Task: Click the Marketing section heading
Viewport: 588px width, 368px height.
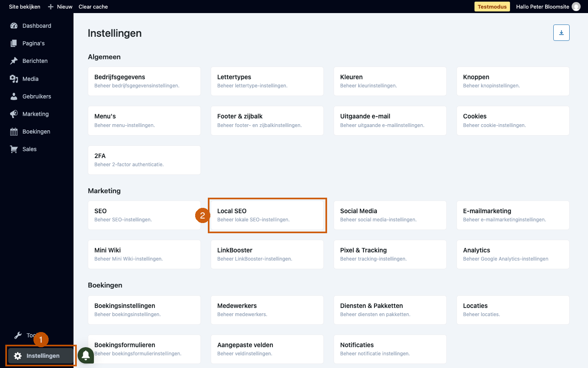Action: point(104,191)
